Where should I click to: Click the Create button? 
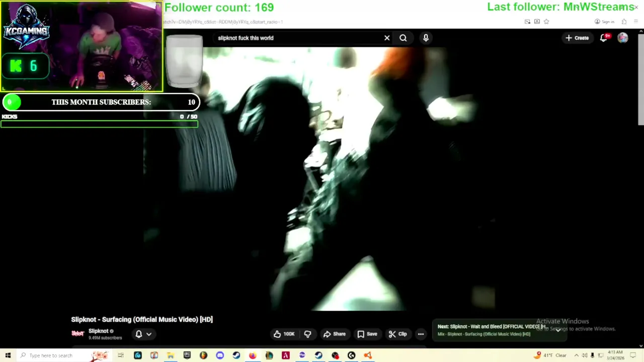coord(577,38)
